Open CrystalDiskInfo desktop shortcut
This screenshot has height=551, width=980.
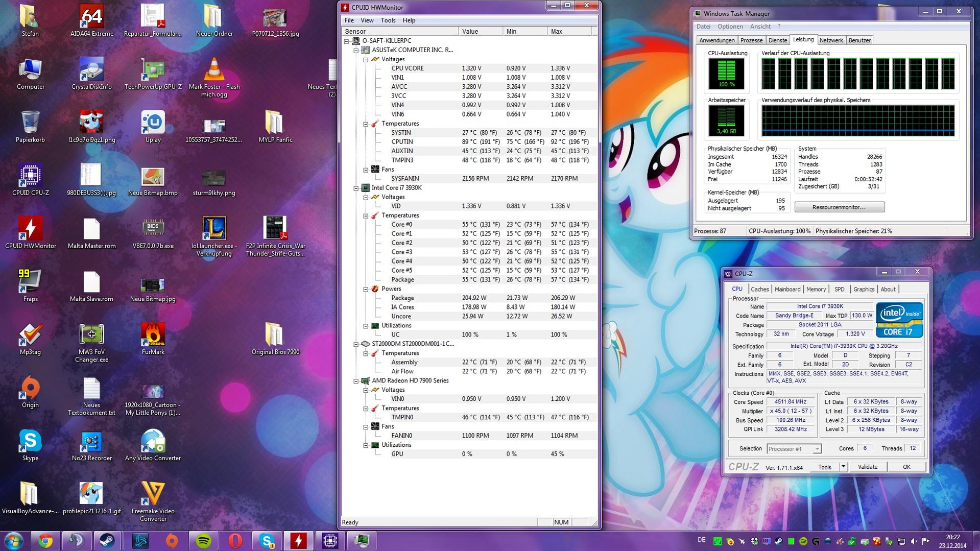(x=92, y=74)
